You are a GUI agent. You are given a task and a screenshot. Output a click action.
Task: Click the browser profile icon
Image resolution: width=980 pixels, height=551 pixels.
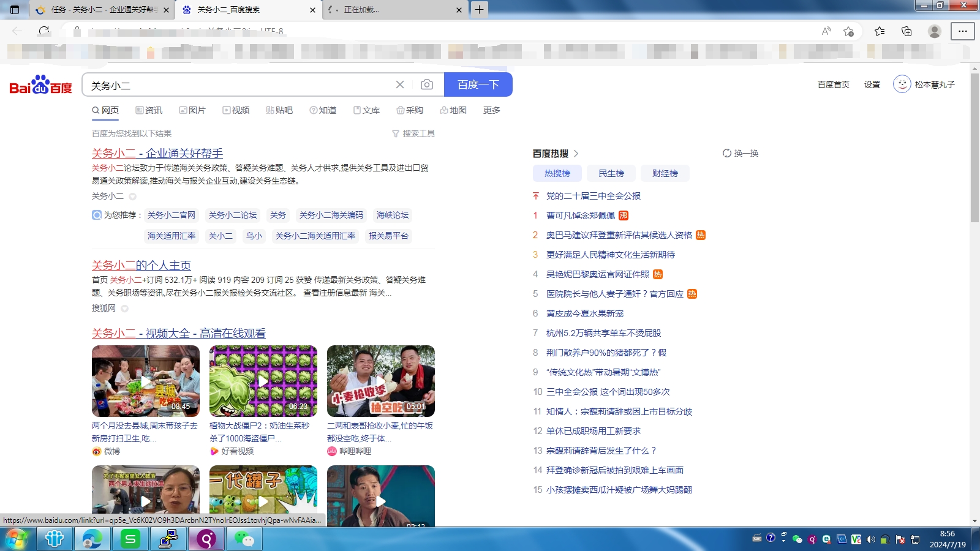point(935,31)
